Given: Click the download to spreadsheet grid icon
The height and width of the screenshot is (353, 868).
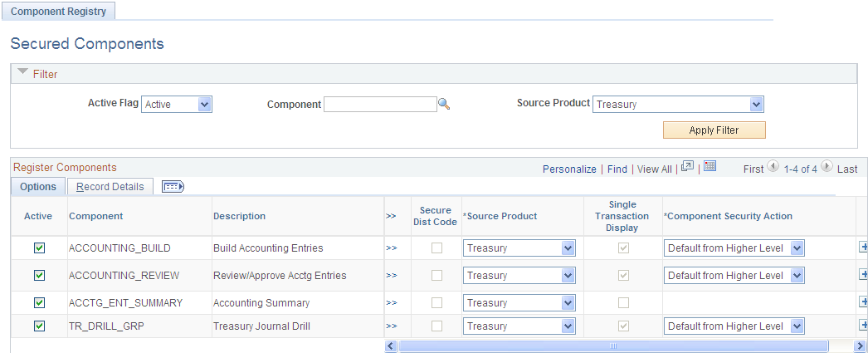Looking at the screenshot, I should [x=710, y=167].
